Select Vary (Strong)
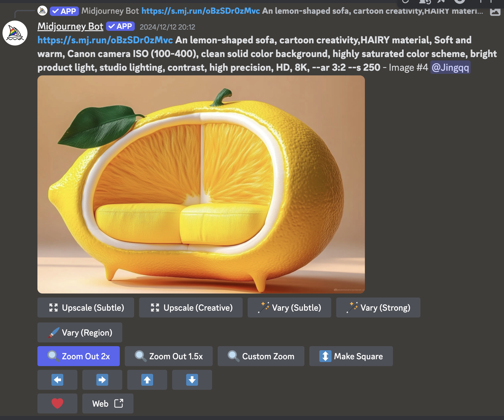Image resolution: width=504 pixels, height=420 pixels. click(378, 308)
